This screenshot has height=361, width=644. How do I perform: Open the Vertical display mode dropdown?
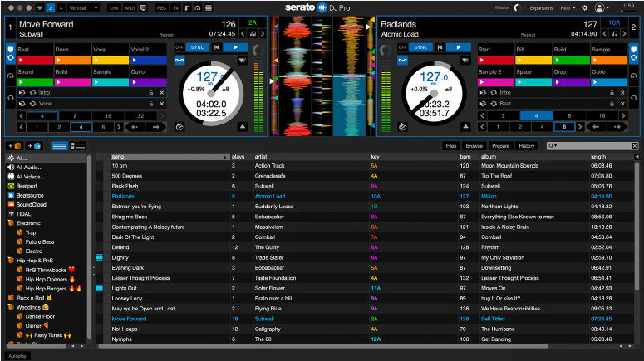click(83, 7)
